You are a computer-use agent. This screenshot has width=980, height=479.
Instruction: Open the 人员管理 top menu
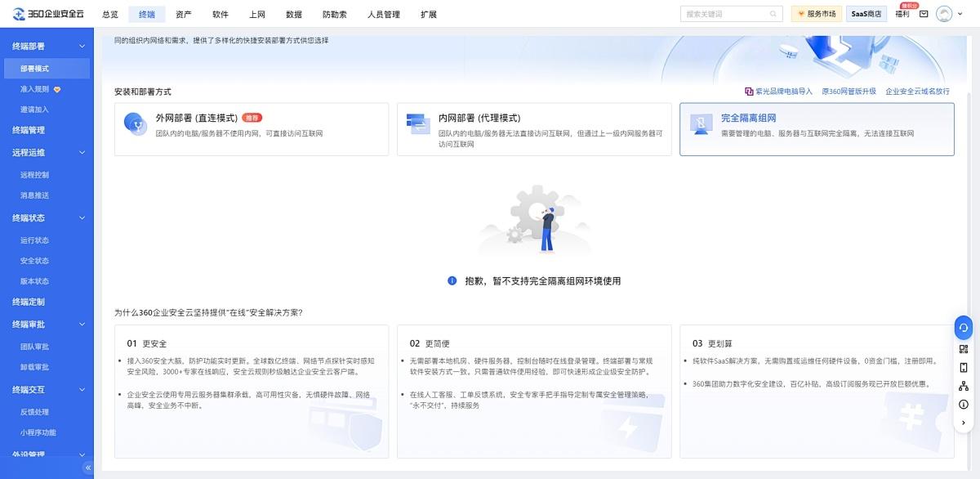[384, 15]
